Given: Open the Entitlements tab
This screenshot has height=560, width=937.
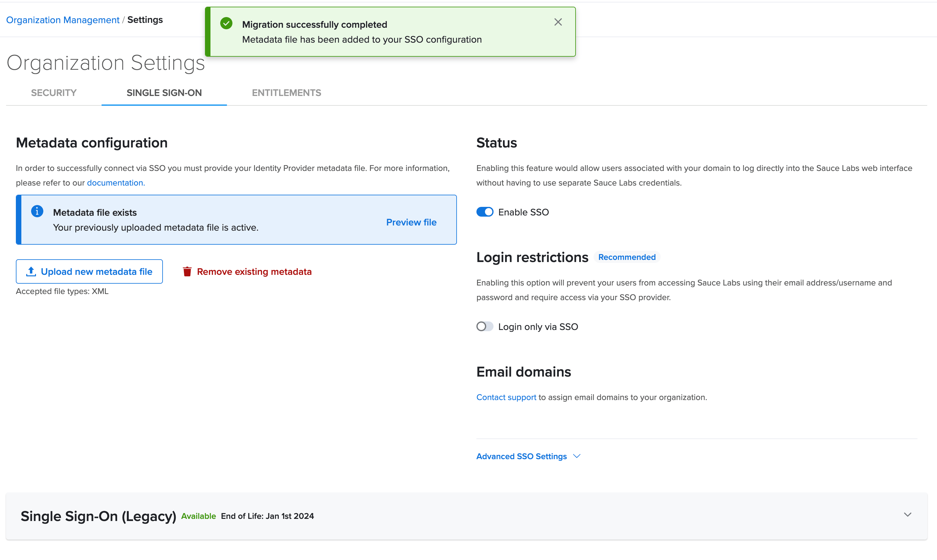Looking at the screenshot, I should click(286, 93).
